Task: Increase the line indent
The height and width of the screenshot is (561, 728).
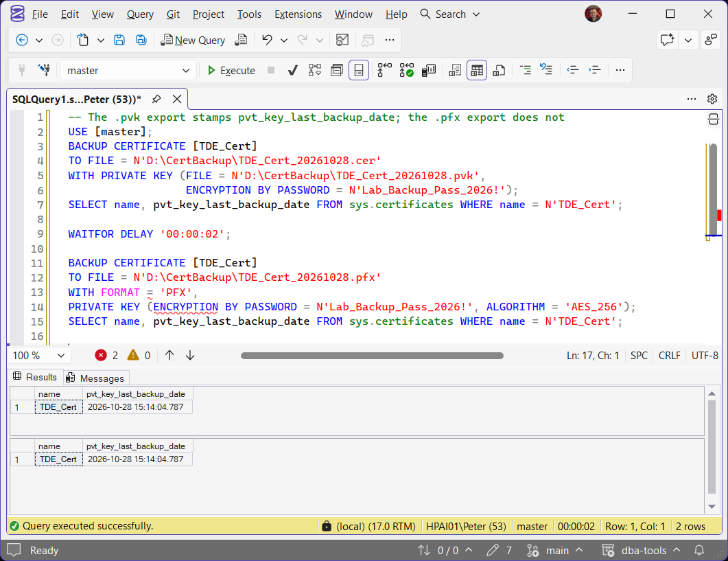Action: (595, 70)
